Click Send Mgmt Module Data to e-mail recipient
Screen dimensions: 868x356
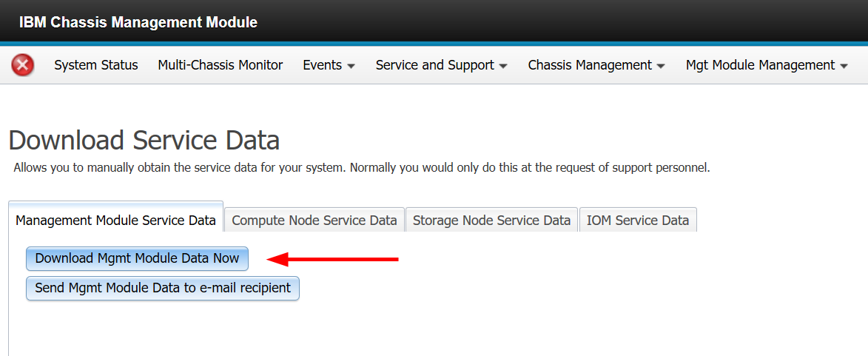click(163, 289)
